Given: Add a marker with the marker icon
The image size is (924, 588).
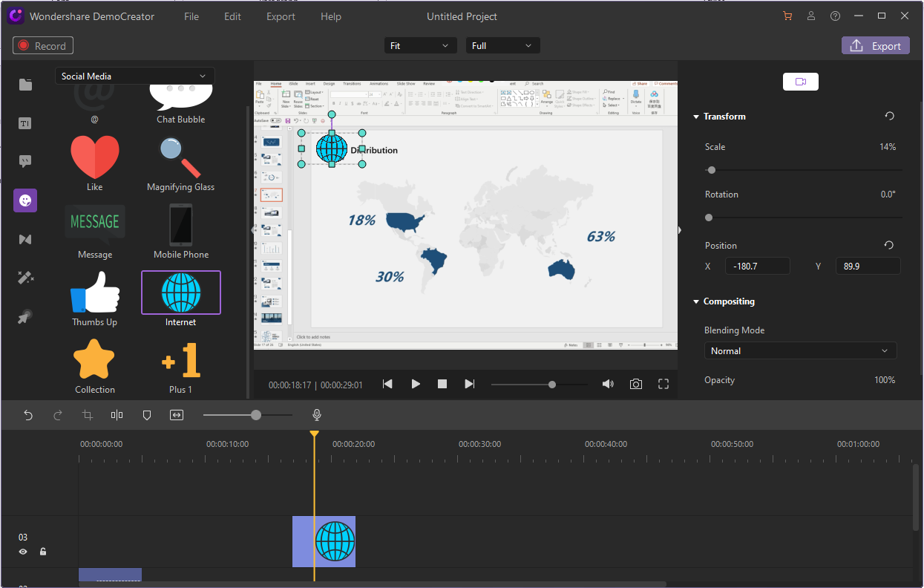Looking at the screenshot, I should (x=146, y=415).
